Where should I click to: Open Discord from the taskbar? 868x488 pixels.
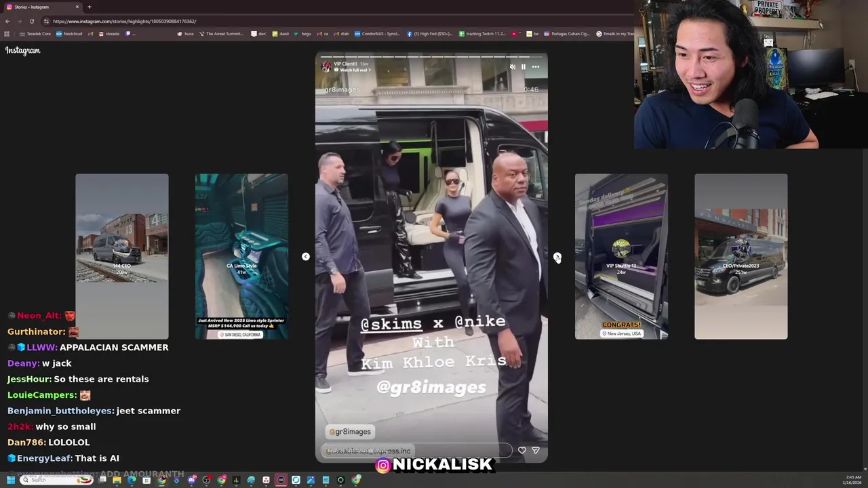click(x=192, y=480)
